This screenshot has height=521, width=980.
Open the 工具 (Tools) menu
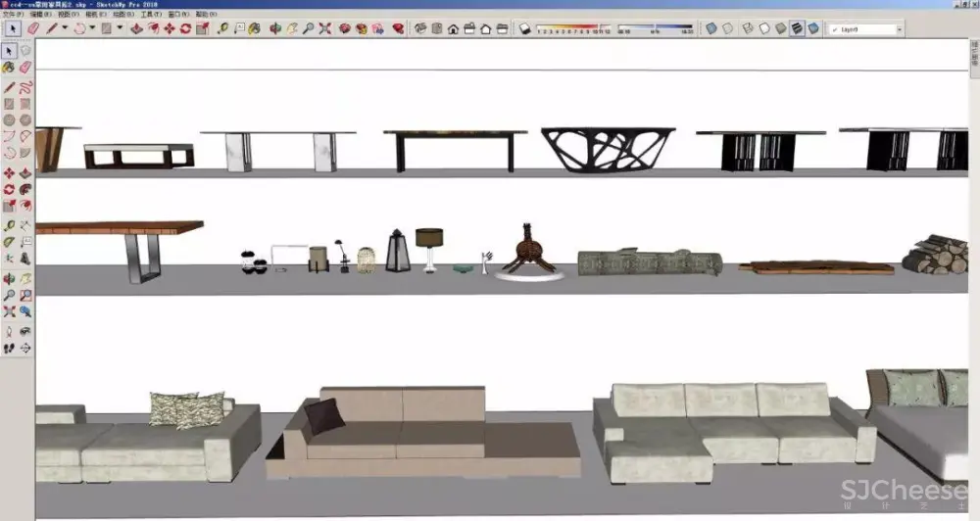150,16
